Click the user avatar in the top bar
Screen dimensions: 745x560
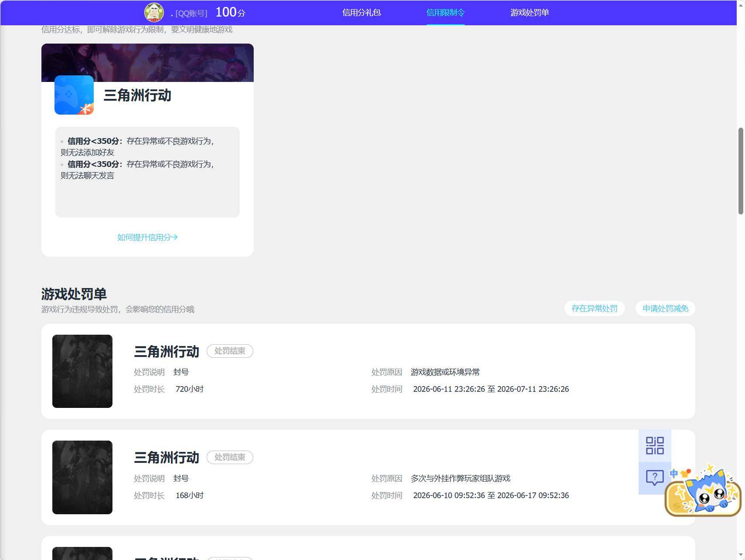(x=154, y=12)
